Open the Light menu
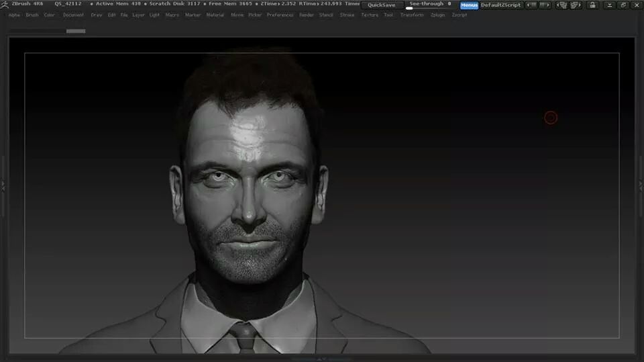The width and height of the screenshot is (644, 362). click(154, 15)
